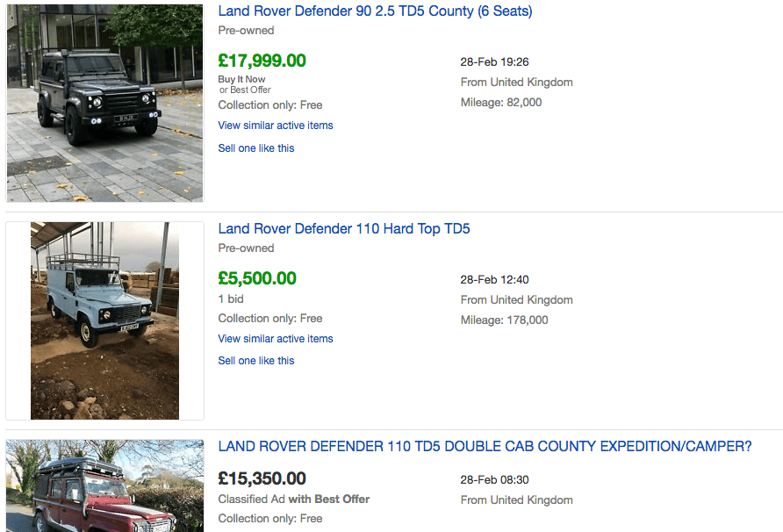Image resolution: width=783 pixels, height=532 pixels.
Task: View similar active items for Defender 90
Action: click(276, 126)
